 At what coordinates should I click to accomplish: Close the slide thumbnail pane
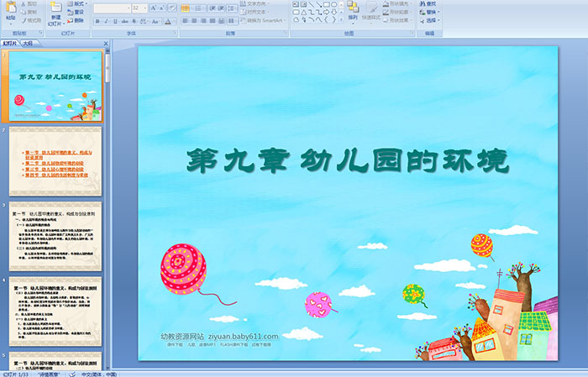(x=106, y=44)
